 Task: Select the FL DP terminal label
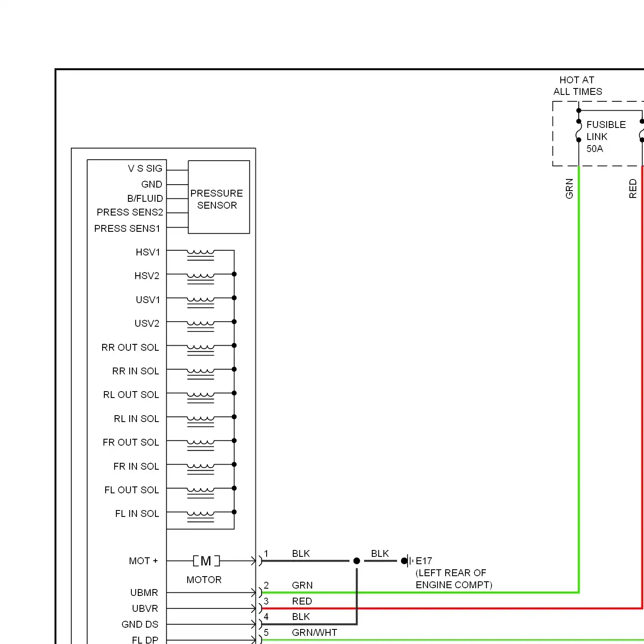(145, 640)
